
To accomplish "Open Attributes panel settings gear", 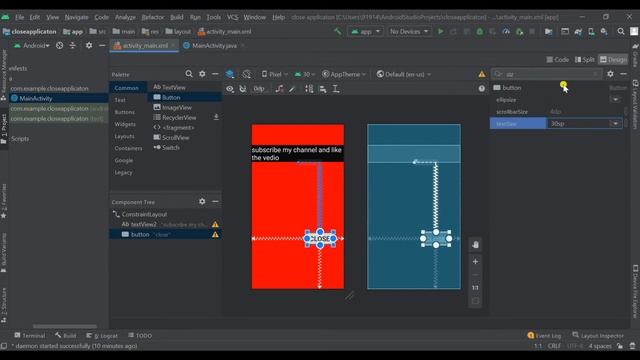I will (610, 74).
